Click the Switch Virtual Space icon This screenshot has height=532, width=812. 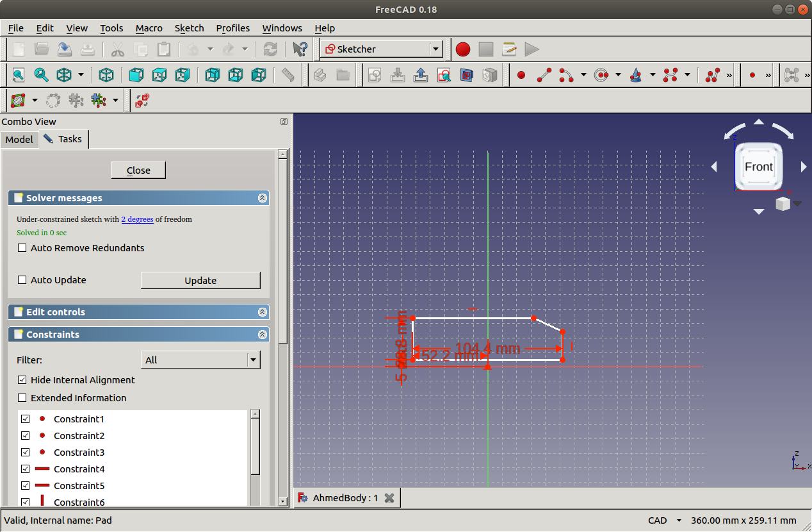(142, 100)
